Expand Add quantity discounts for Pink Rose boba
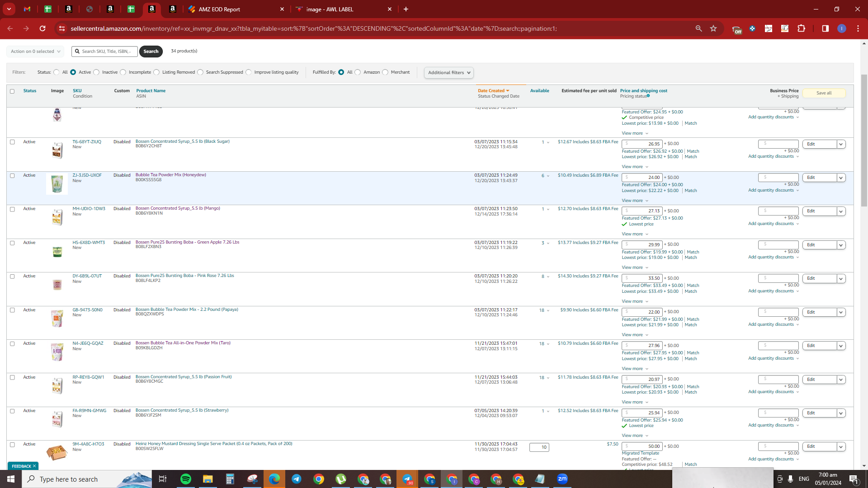Viewport: 868px width, 488px height. (774, 291)
